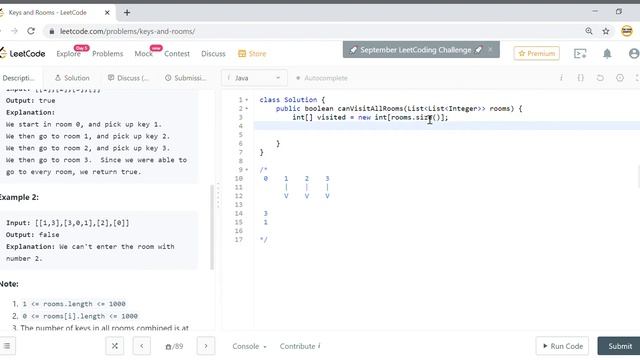Click the address bar URL
This screenshot has height=360, width=640.
[x=127, y=31]
